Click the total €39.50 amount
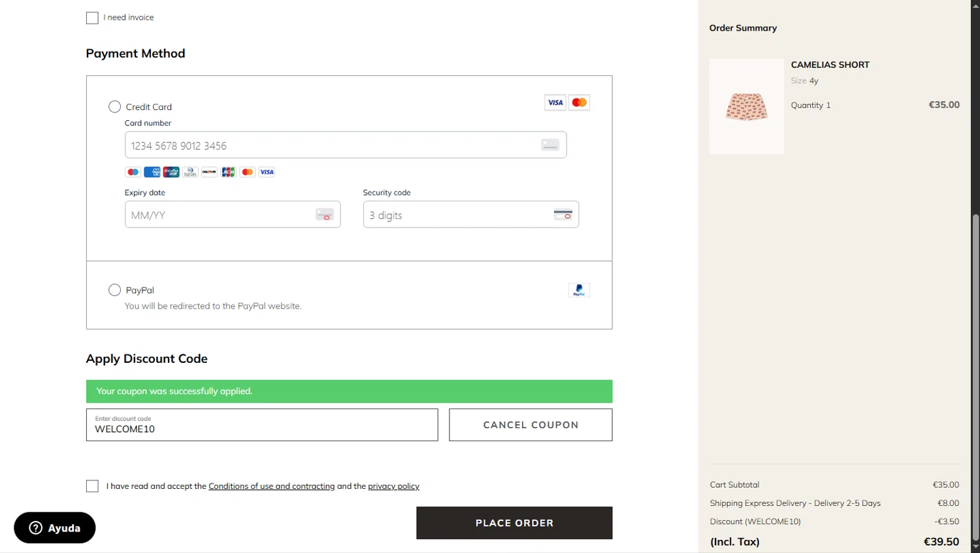 [941, 542]
